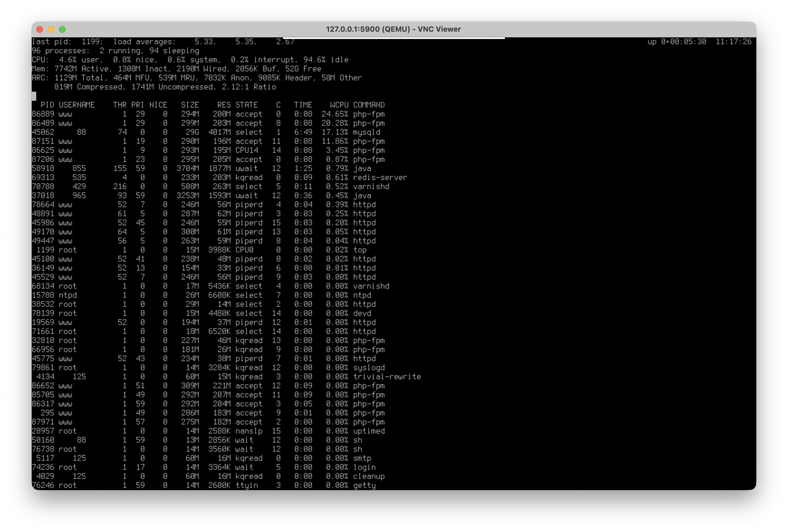Image resolution: width=788 pixels, height=532 pixels.
Task: Click the syslogd command entry
Action: pyautogui.click(x=369, y=368)
